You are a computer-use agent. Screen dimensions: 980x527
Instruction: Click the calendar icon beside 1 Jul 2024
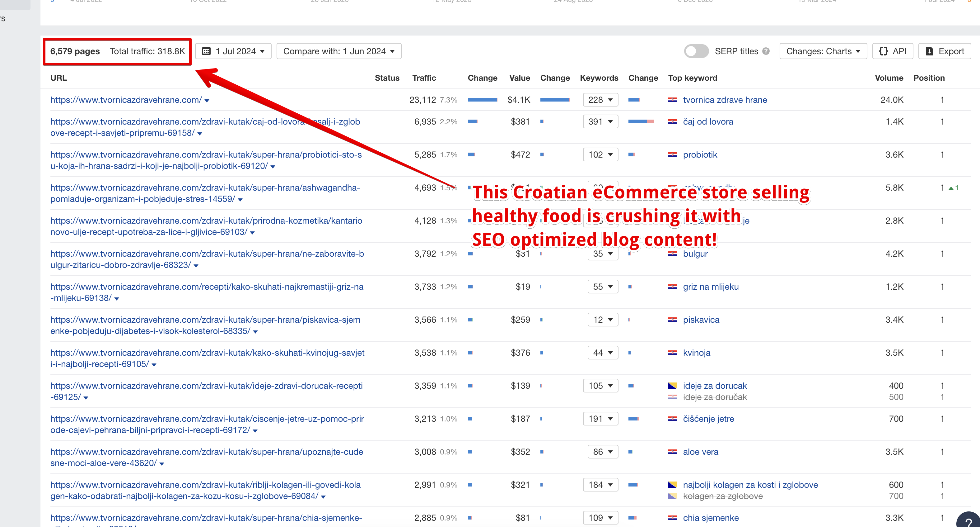click(x=206, y=51)
